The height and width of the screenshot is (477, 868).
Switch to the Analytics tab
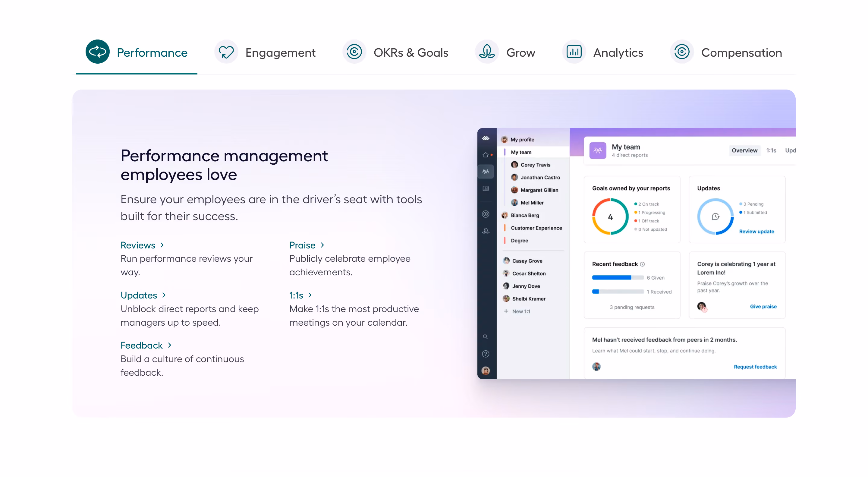point(603,52)
